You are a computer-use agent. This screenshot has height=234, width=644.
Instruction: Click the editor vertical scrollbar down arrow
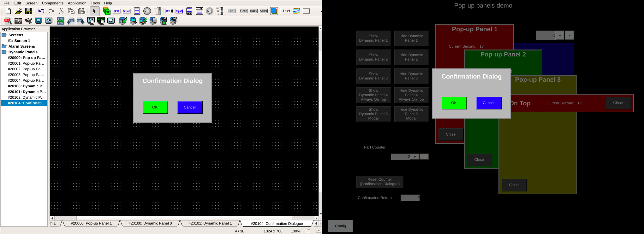(320, 214)
